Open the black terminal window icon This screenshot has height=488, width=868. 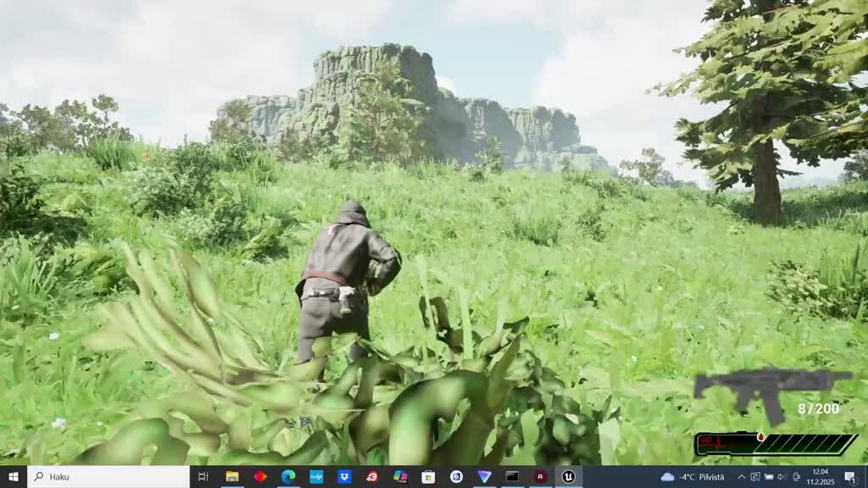(x=512, y=477)
